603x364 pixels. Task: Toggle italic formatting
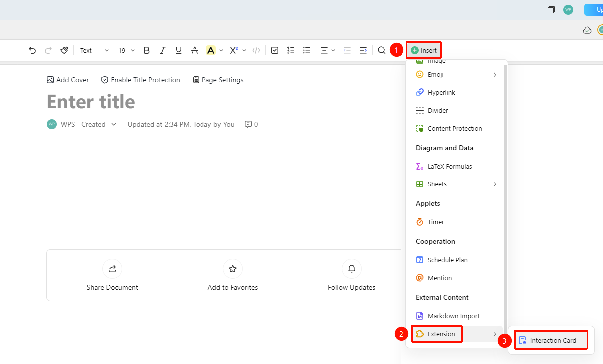pyautogui.click(x=163, y=50)
